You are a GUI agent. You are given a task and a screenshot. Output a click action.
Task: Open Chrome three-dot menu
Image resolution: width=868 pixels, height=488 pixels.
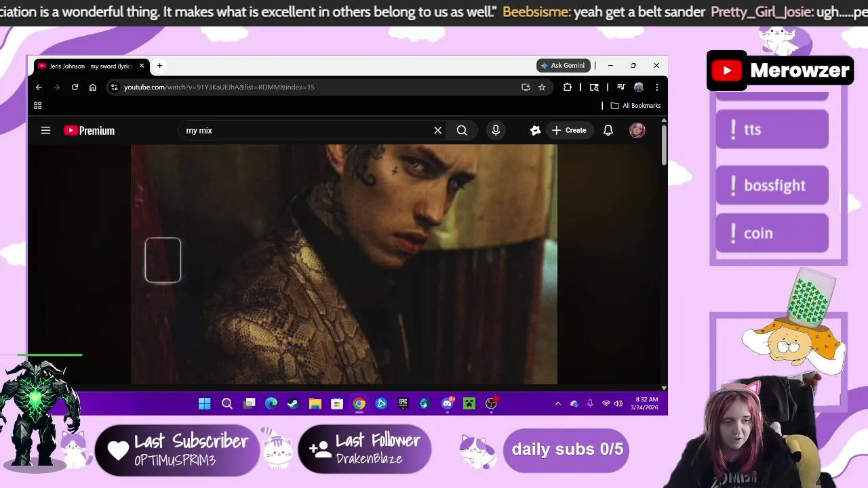(656, 87)
